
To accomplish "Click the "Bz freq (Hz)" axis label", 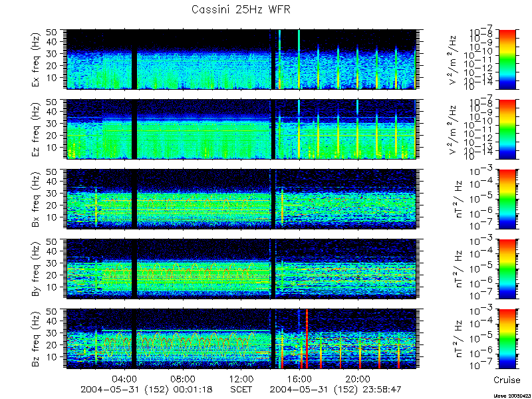I will click(36, 339).
